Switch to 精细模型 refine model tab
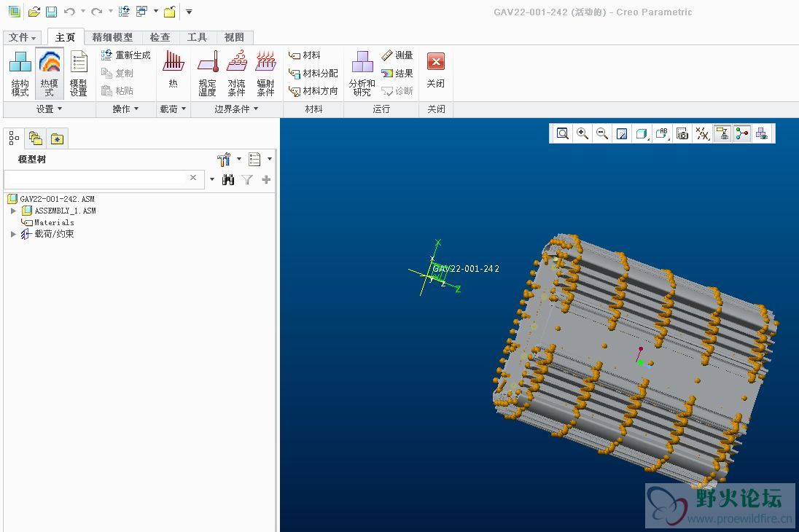This screenshot has height=532, width=799. pyautogui.click(x=112, y=37)
